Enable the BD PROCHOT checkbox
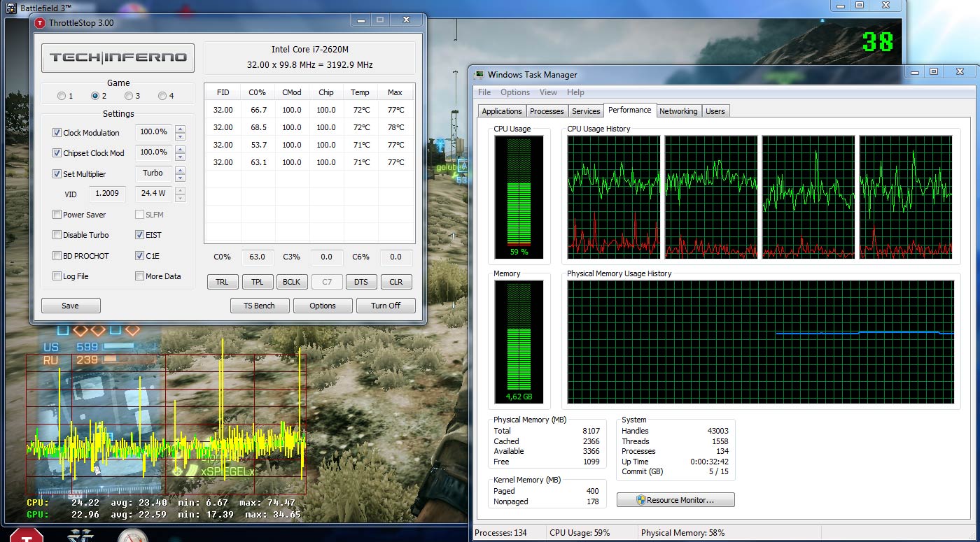980x542 pixels. point(57,256)
